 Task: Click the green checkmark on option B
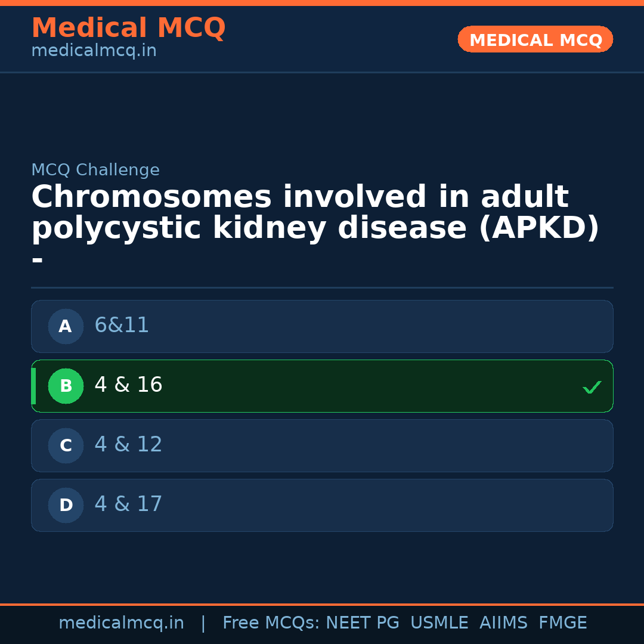(592, 387)
